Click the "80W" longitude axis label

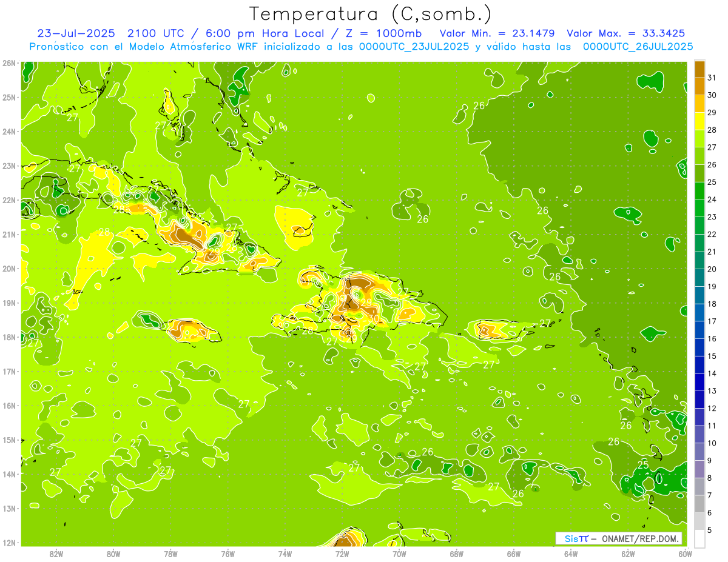coord(113,554)
